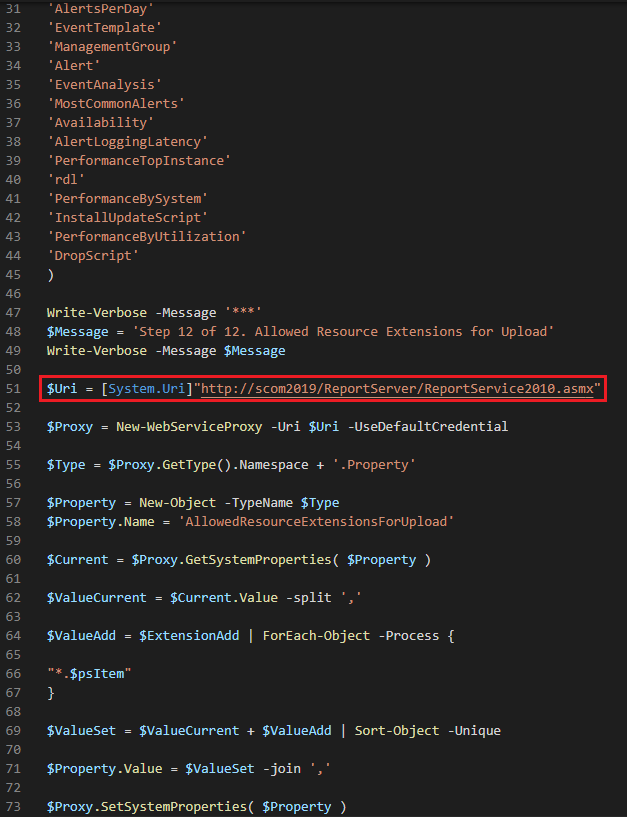The image size is (627, 817).
Task: Click the -UseDefaultCredential parameter
Action: click(x=428, y=427)
